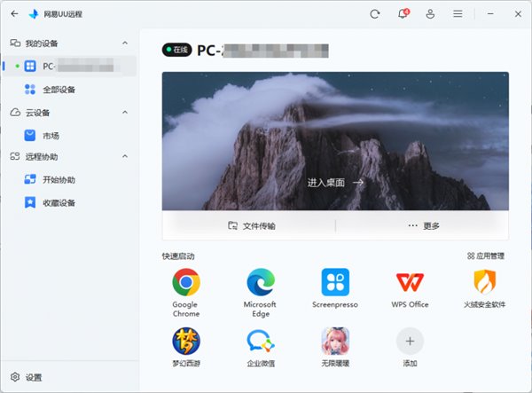
Task: Click 进入桌面 on the desktop preview
Action: (335, 182)
